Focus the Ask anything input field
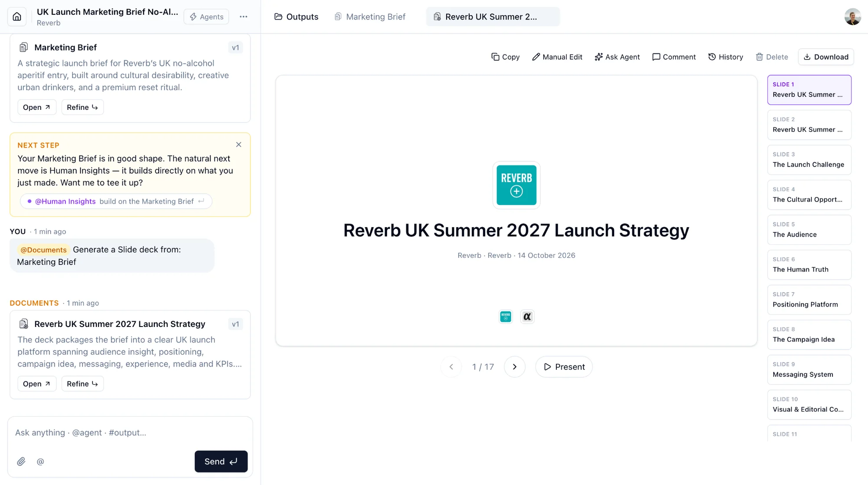Image resolution: width=868 pixels, height=485 pixels. pos(130,432)
